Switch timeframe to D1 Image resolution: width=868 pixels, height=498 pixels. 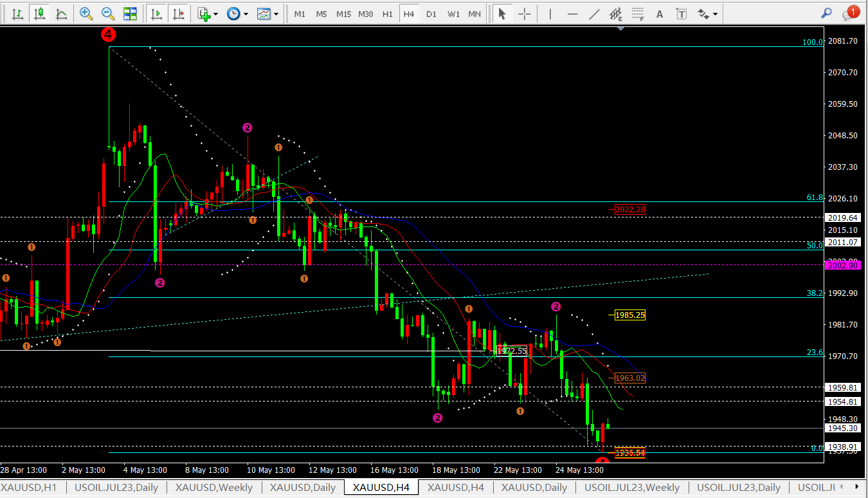(x=431, y=14)
